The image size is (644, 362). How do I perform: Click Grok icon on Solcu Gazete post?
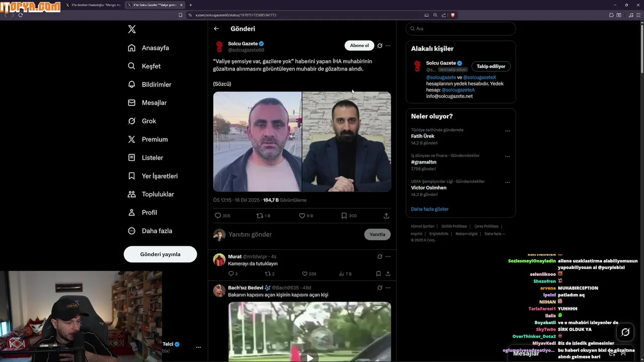point(380,46)
